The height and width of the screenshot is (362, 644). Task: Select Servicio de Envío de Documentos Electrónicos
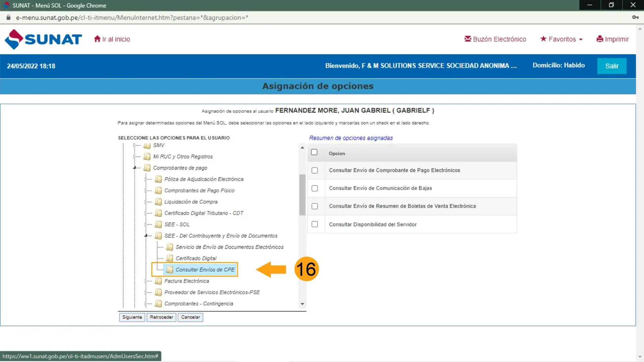[x=229, y=247]
